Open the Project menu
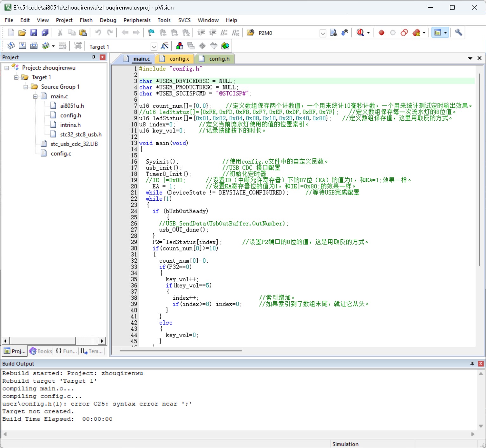486x448 pixels. [64, 20]
